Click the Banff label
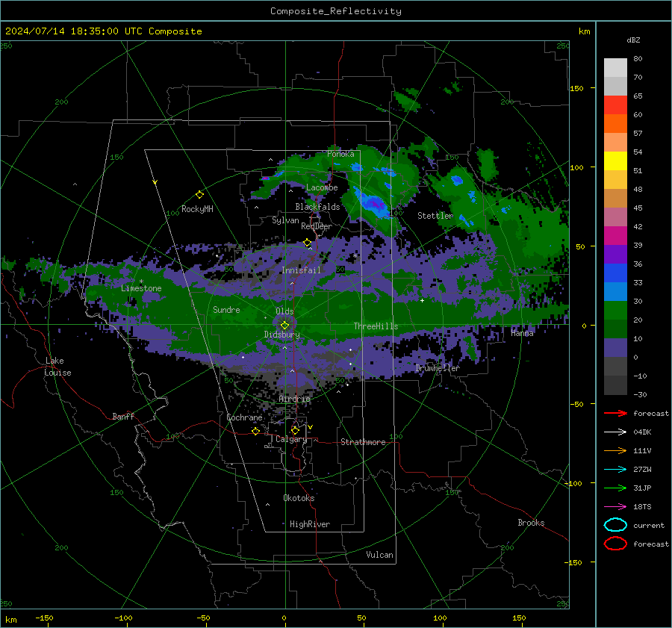672x628 pixels. click(123, 417)
